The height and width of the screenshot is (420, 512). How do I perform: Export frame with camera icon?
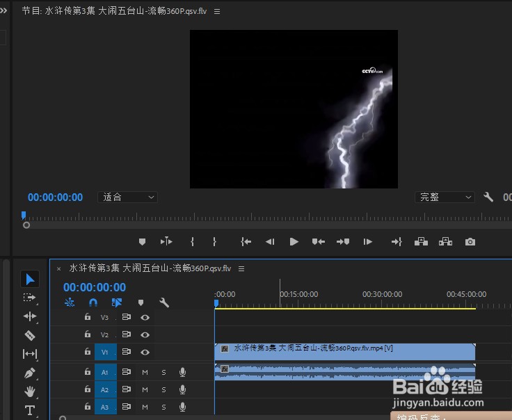tap(470, 242)
